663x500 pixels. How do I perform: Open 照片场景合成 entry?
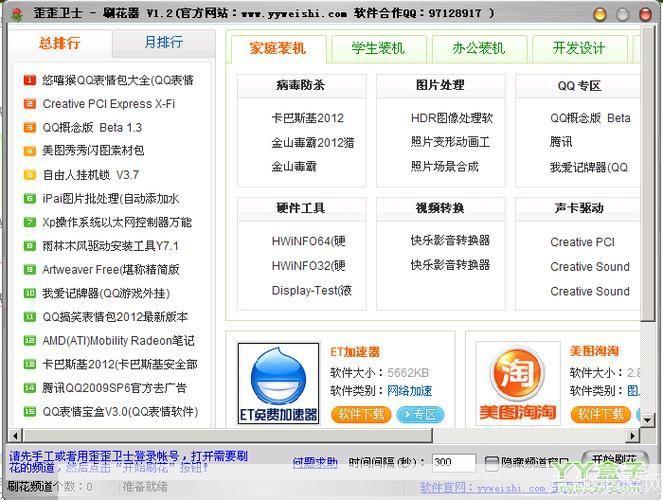(444, 167)
